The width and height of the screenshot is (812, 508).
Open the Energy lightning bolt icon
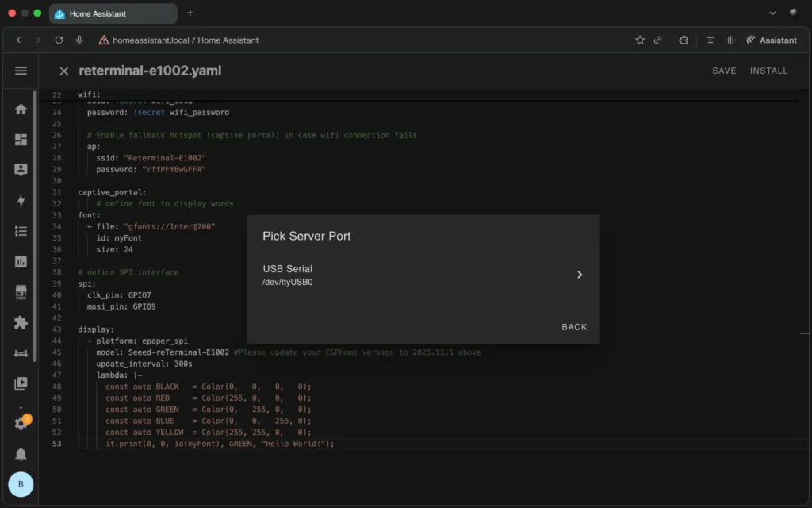[21, 201]
